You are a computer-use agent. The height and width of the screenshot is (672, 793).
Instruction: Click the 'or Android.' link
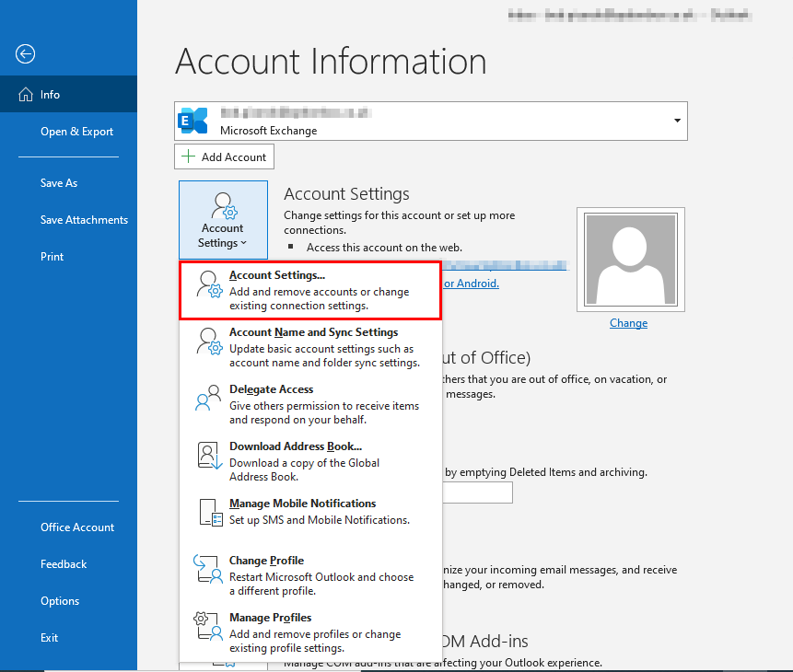click(472, 284)
